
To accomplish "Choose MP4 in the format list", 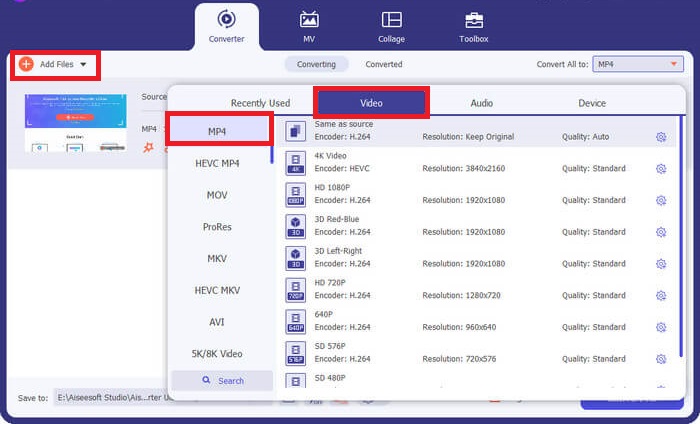I will [x=219, y=131].
